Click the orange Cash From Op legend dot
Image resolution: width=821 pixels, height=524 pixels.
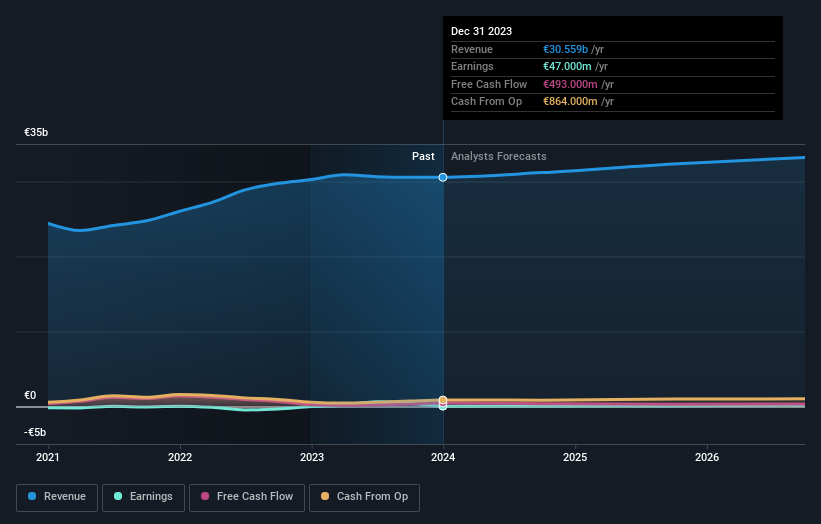(325, 496)
